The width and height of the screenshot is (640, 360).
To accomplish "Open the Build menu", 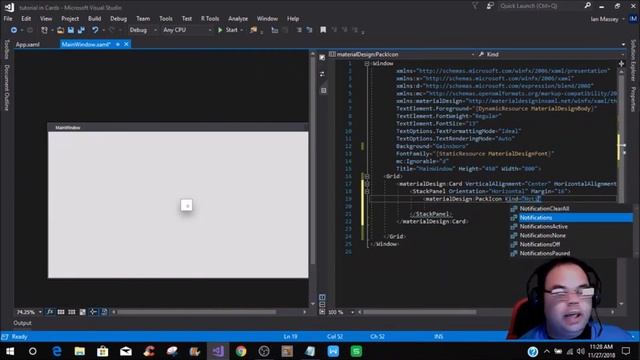I will [94, 19].
